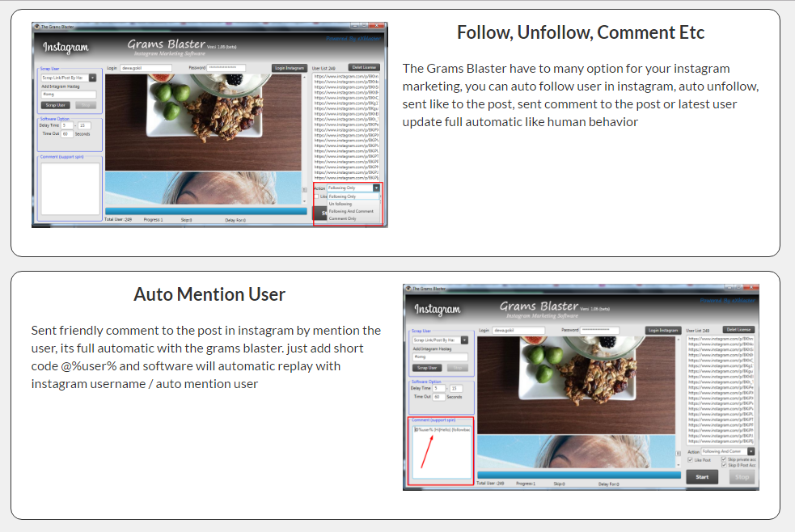Select 'Un following' in the open Action list

point(353,204)
